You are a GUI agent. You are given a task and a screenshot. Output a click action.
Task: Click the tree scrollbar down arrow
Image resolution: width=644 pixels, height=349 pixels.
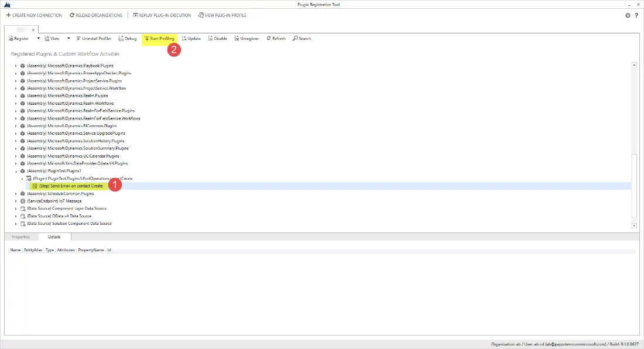634,226
